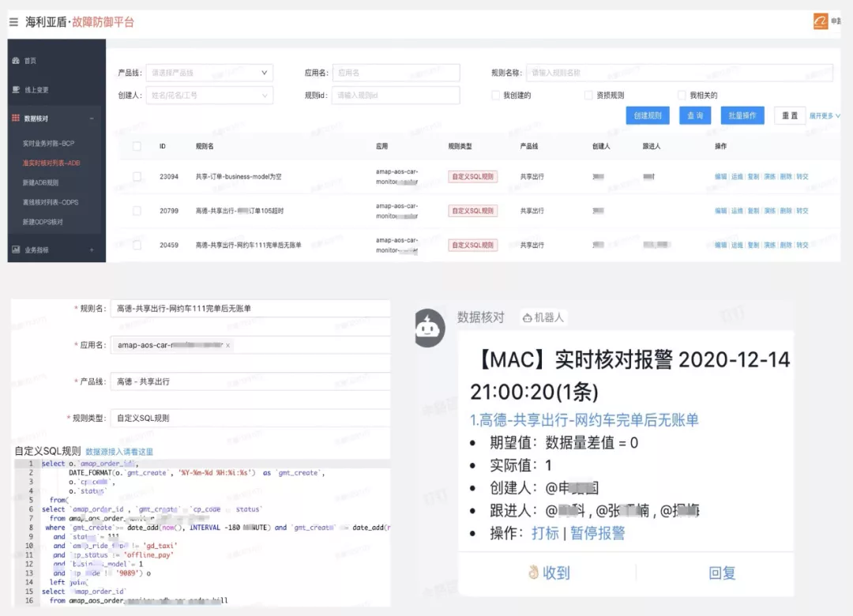Screen dimensions: 853x616
Task: Click 演练 for rule 20459
Action: point(770,245)
